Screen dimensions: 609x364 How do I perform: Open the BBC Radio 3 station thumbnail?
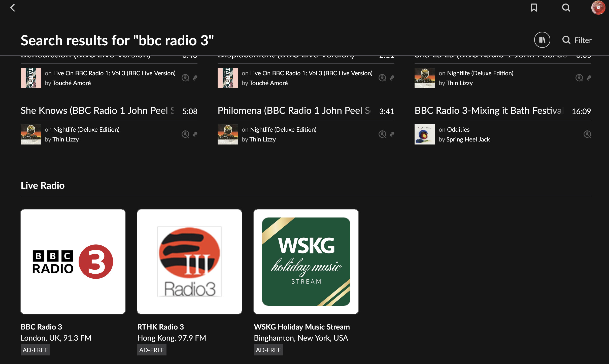pyautogui.click(x=73, y=262)
